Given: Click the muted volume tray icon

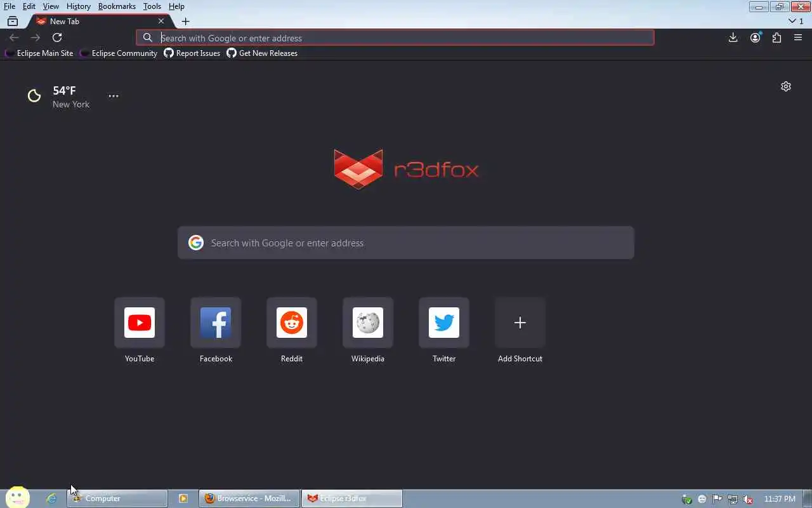Looking at the screenshot, I should [749, 499].
